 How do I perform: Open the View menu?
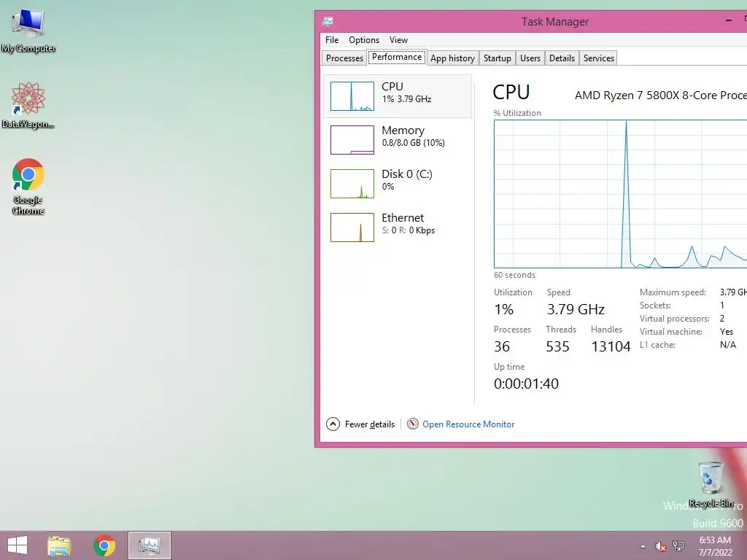tap(398, 40)
